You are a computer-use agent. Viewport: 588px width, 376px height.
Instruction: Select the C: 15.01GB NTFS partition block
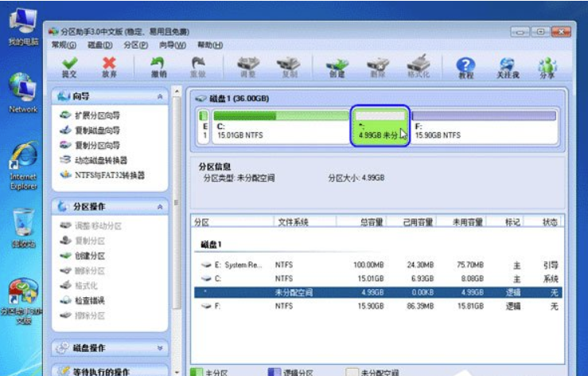(x=281, y=127)
